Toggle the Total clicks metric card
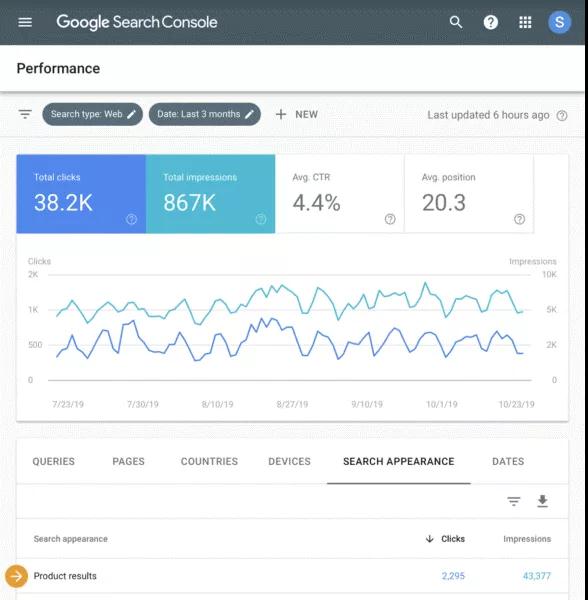The image size is (588, 600). (81, 194)
